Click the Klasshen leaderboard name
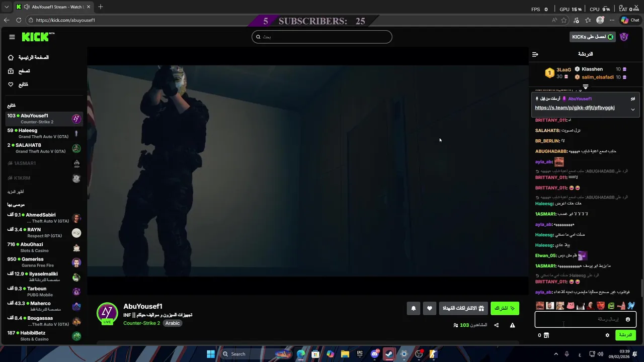Screen dimensions: 644x362 pos(592,69)
